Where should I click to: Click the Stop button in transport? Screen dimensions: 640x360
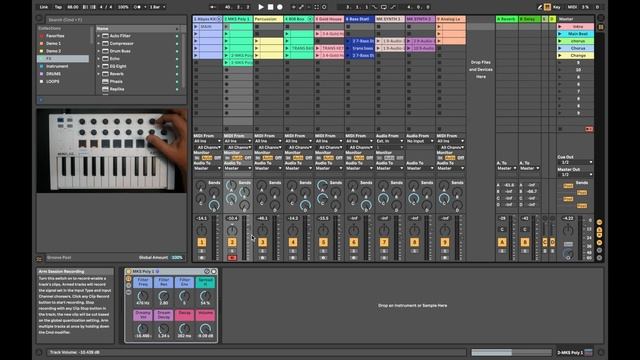coord(270,7)
